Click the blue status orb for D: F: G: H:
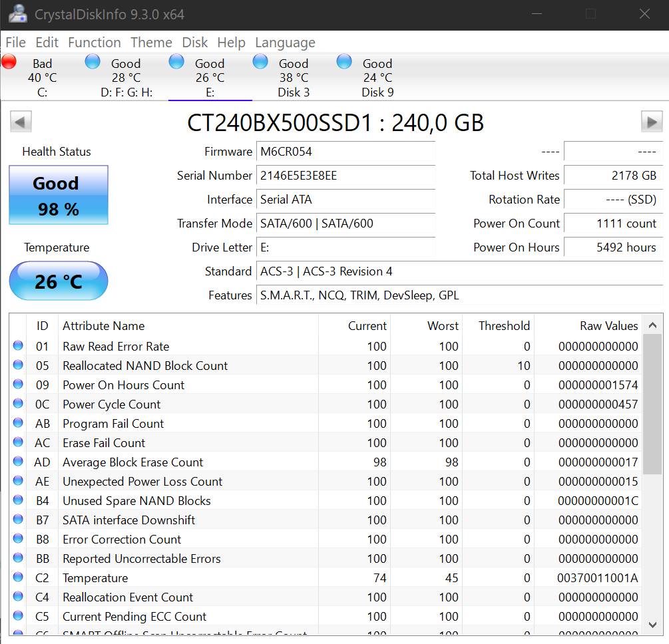Image resolution: width=669 pixels, height=644 pixels. (x=93, y=62)
